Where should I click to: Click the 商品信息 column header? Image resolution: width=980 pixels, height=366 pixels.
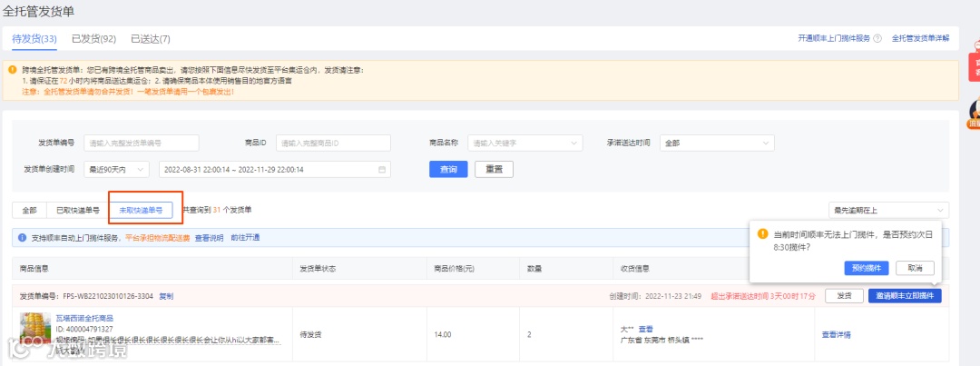coord(34,269)
